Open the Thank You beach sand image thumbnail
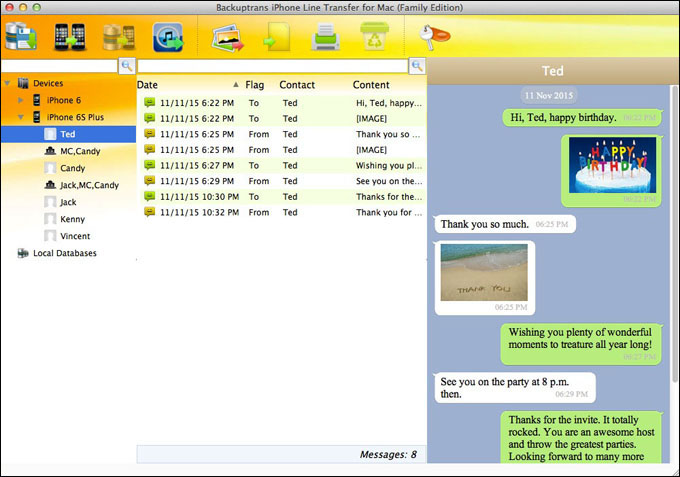Viewport: 680px width, 477px height. tap(484, 272)
